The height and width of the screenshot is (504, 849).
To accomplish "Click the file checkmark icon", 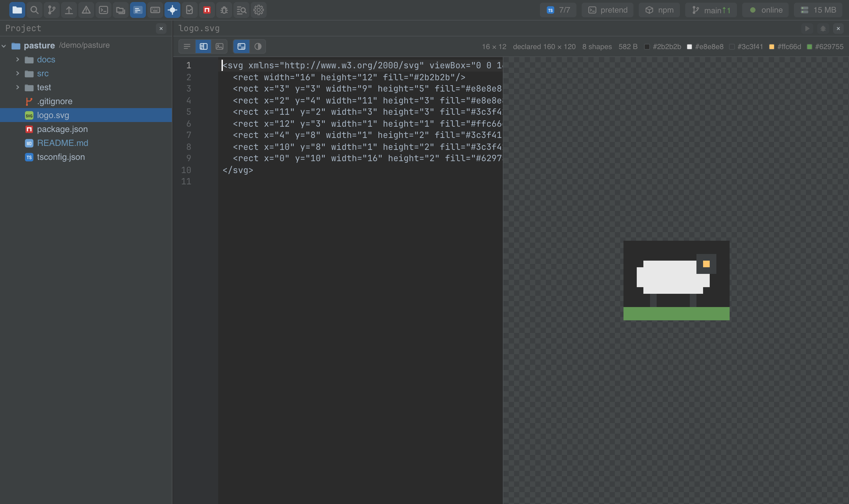I will click(189, 10).
